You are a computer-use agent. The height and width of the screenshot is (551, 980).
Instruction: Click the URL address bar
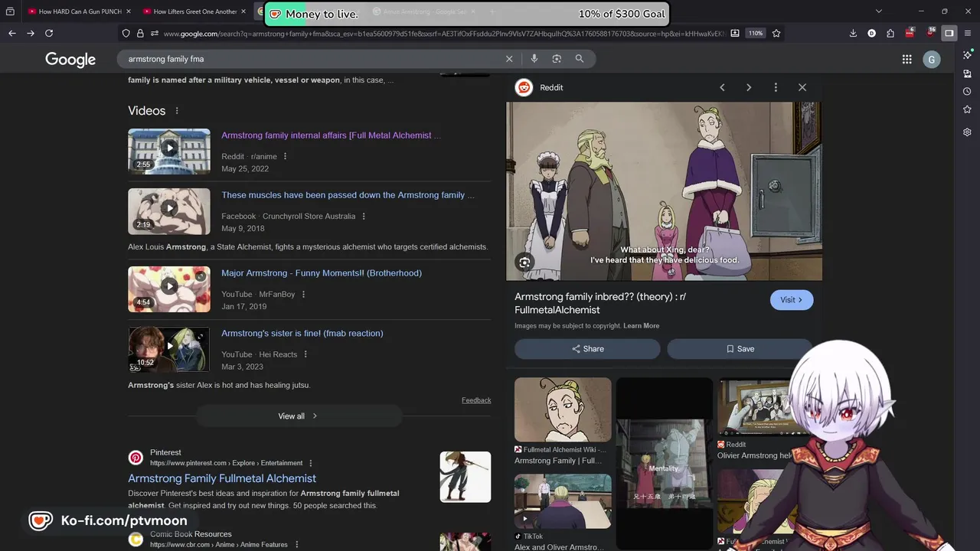(444, 33)
